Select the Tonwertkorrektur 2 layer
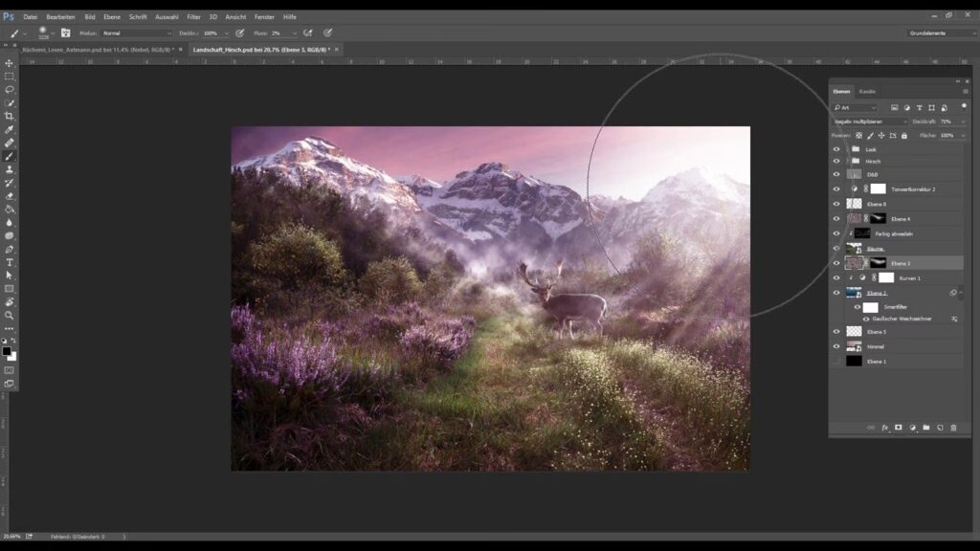 point(912,189)
